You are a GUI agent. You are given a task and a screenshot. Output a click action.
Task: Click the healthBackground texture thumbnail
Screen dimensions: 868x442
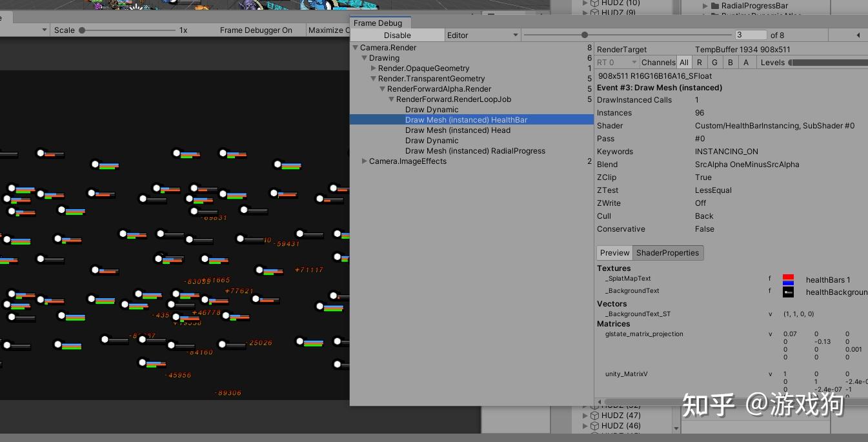(789, 292)
